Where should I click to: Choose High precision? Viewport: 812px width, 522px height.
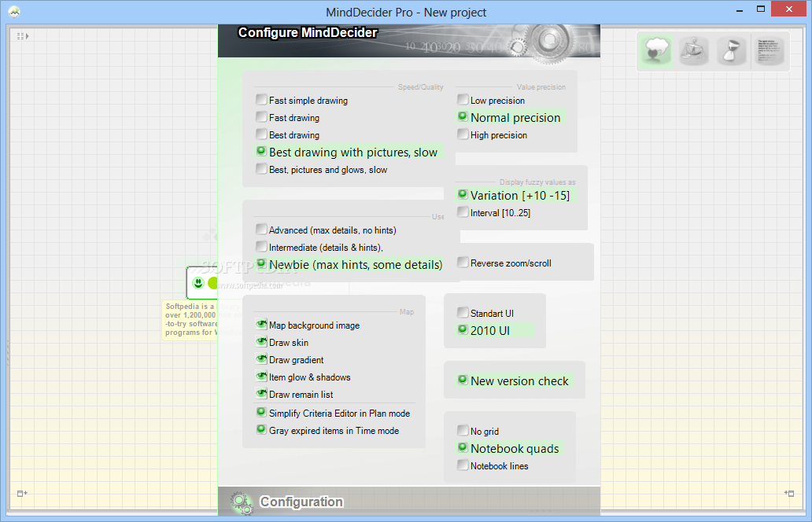point(492,134)
